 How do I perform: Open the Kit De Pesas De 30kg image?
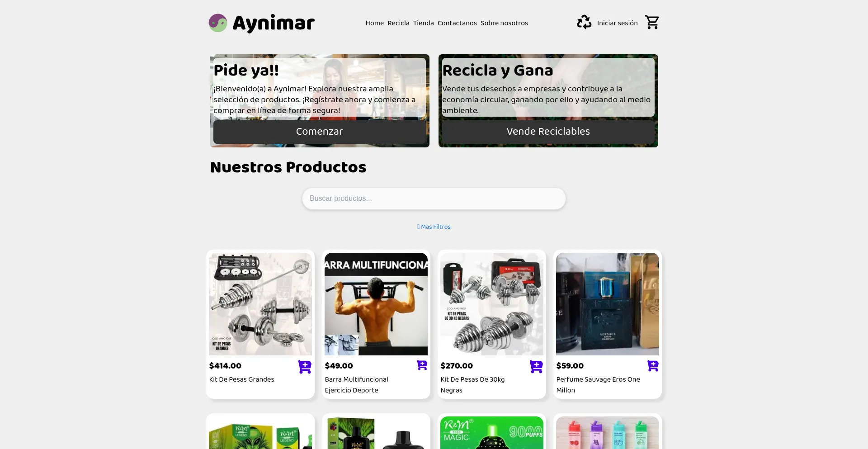point(492,304)
